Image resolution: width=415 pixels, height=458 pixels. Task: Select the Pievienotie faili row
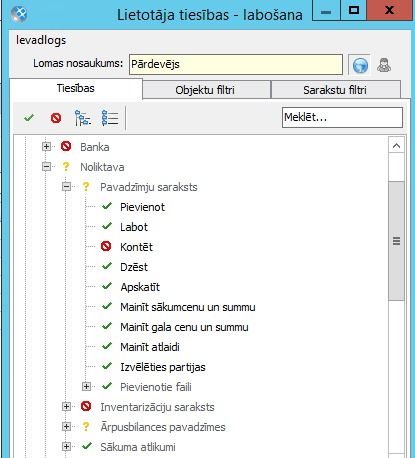pos(156,387)
